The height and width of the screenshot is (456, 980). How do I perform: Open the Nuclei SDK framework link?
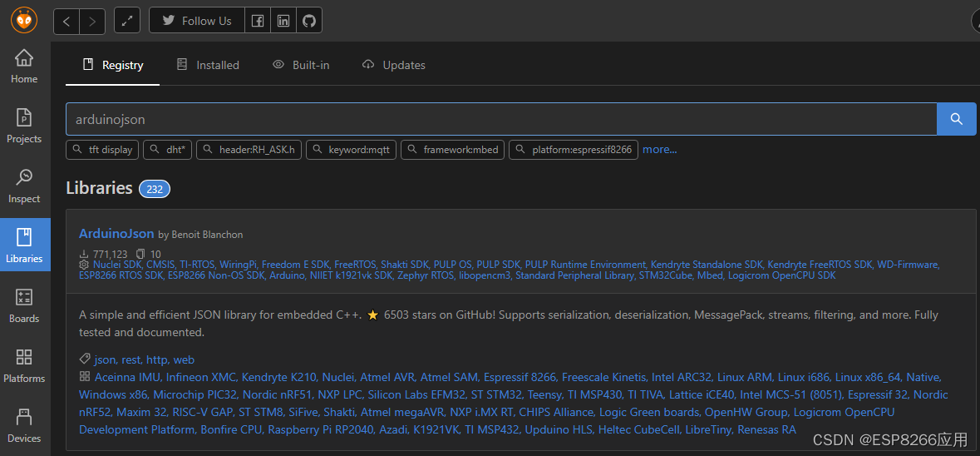(x=117, y=265)
